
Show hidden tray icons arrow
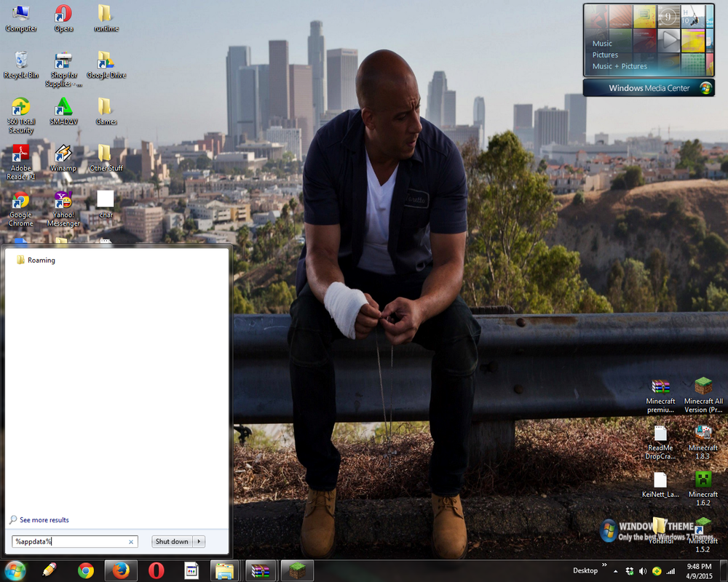point(616,571)
